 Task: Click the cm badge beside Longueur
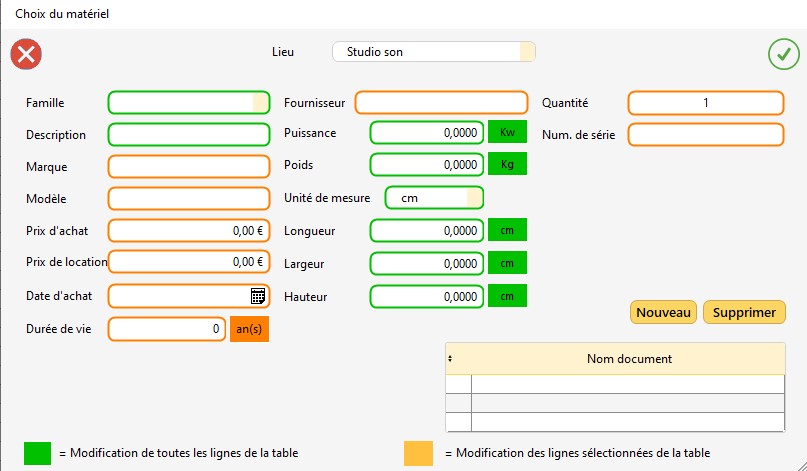click(x=507, y=231)
